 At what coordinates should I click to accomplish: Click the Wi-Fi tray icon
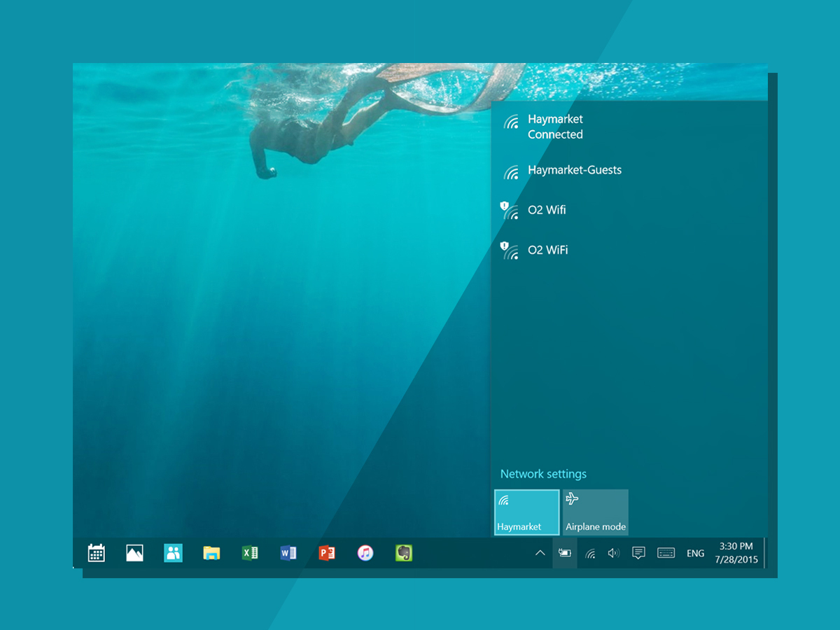pyautogui.click(x=590, y=554)
